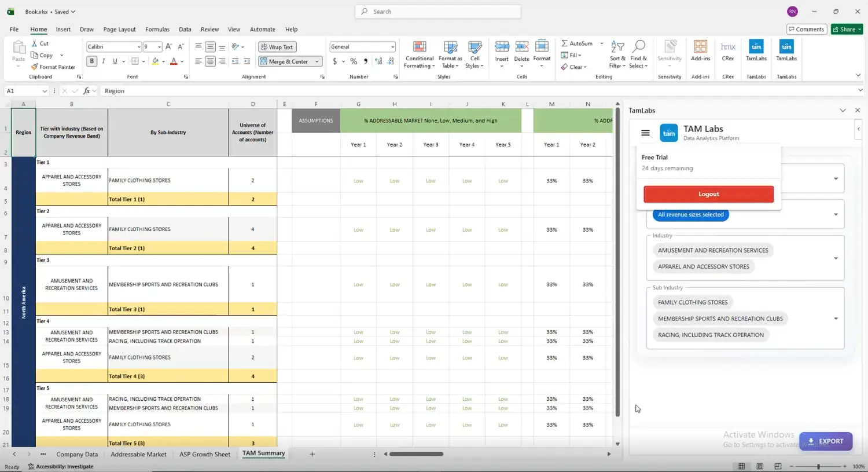Click the Center horizontal align icon
This screenshot has height=472, width=868.
(x=210, y=61)
